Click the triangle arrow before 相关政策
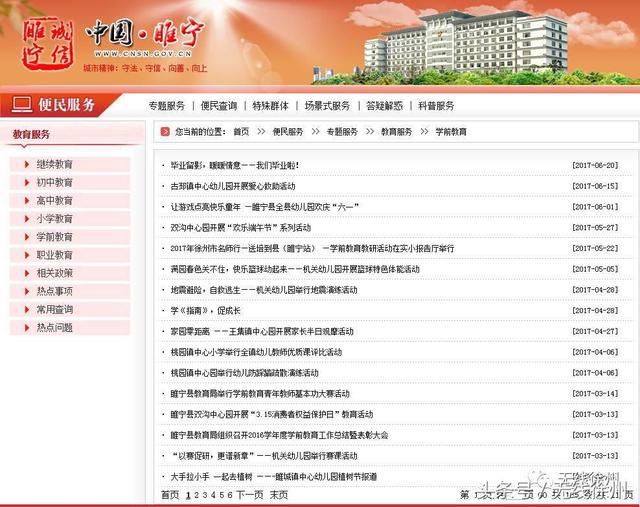The height and width of the screenshot is (507, 640). click(x=27, y=273)
